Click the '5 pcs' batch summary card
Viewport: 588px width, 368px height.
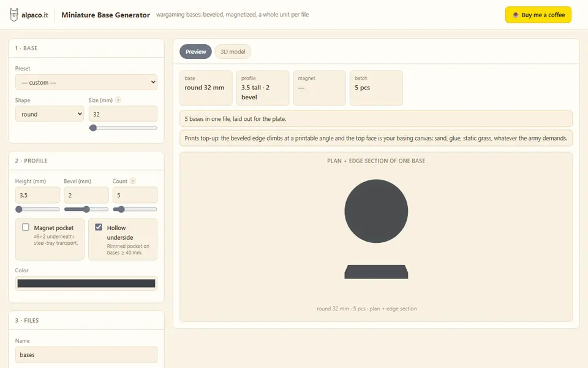point(376,88)
